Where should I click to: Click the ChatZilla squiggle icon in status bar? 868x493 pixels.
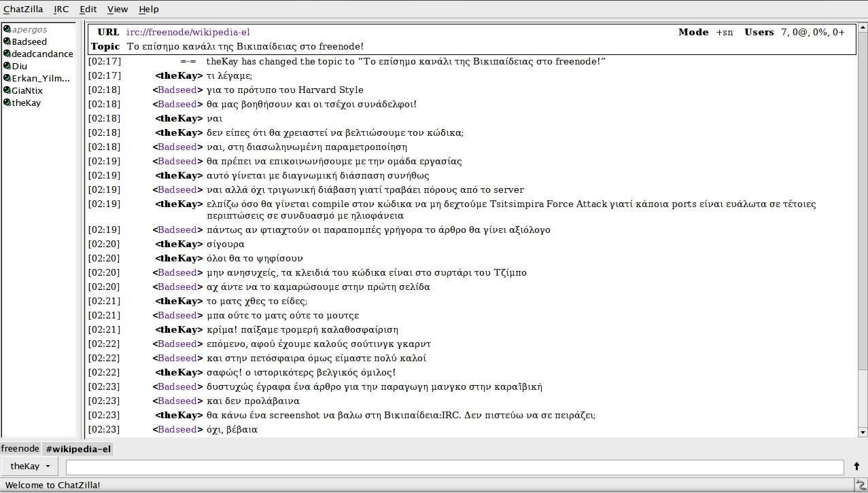[859, 486]
